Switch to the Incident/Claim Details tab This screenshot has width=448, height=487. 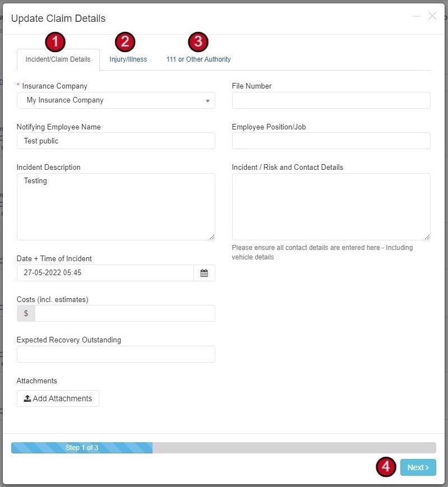(x=58, y=59)
